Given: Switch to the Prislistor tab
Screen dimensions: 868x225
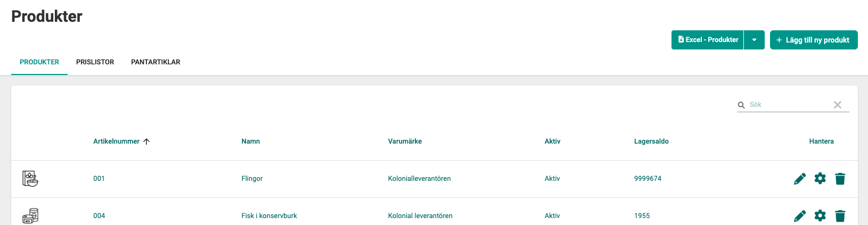Looking at the screenshot, I should tap(95, 62).
